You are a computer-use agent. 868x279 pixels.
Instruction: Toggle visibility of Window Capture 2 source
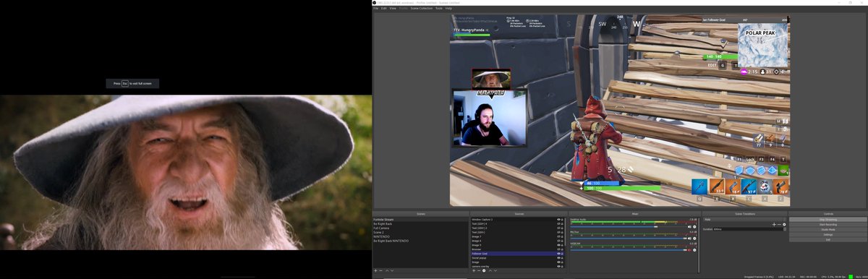pos(558,219)
